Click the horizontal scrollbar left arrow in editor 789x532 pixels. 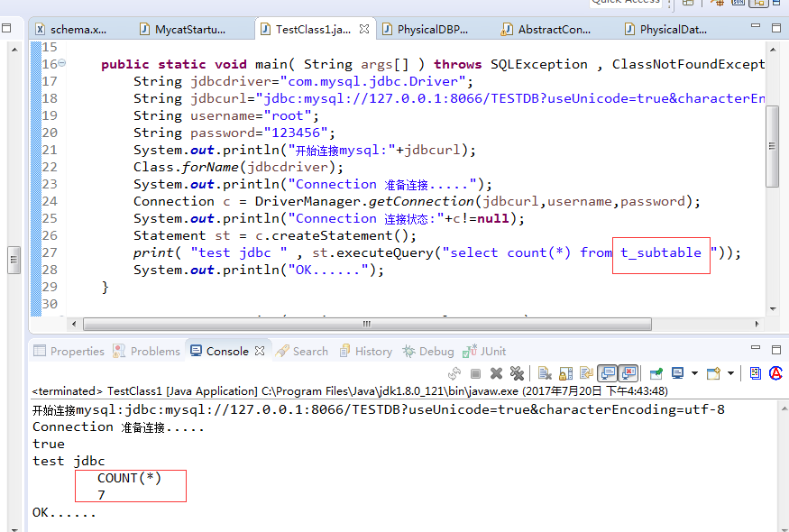point(74,324)
